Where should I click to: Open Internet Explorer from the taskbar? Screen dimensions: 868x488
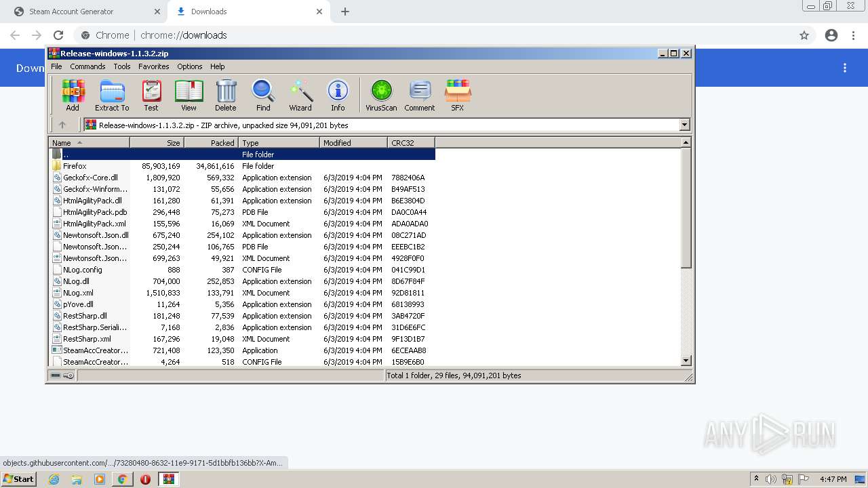(x=54, y=479)
